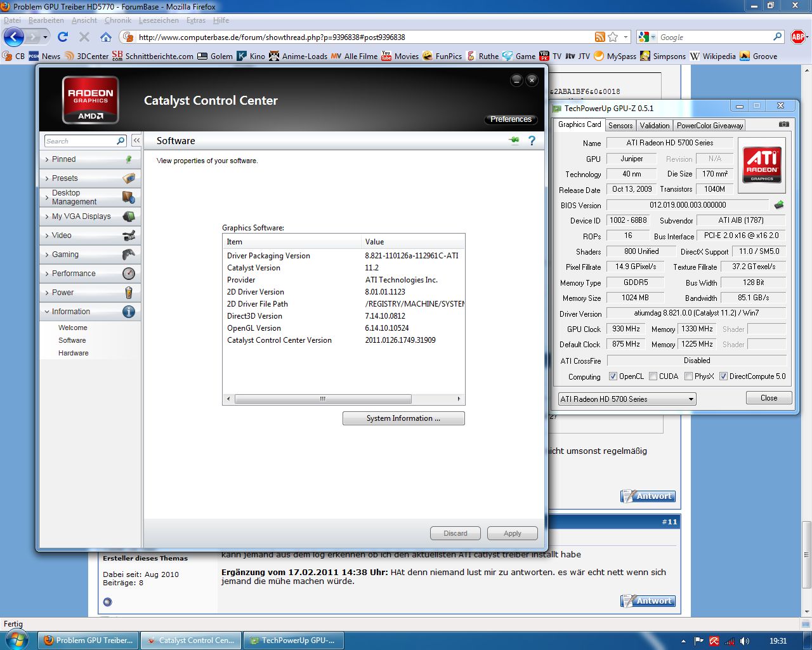Click the green pin icon beside Software help
Image resolution: width=812 pixels, height=650 pixels.
click(x=514, y=140)
